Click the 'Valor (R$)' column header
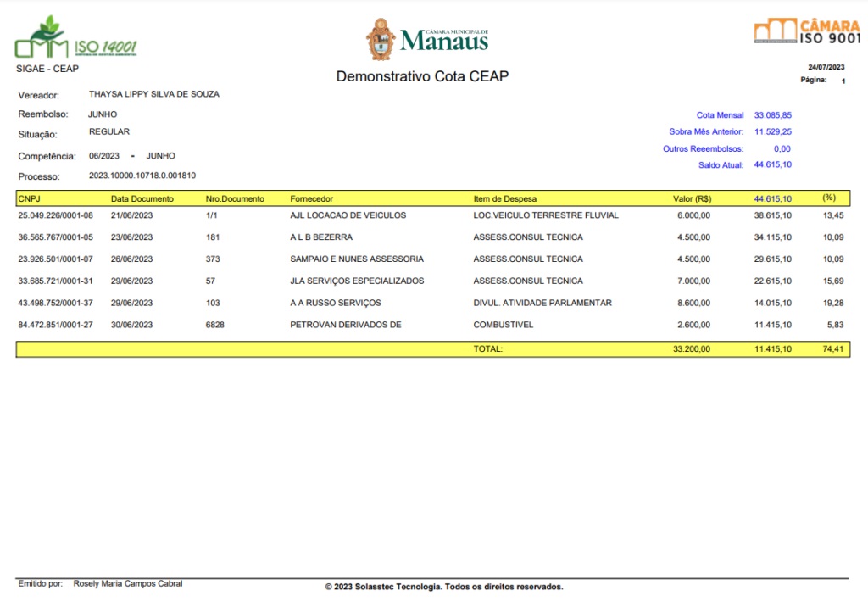 (692, 198)
